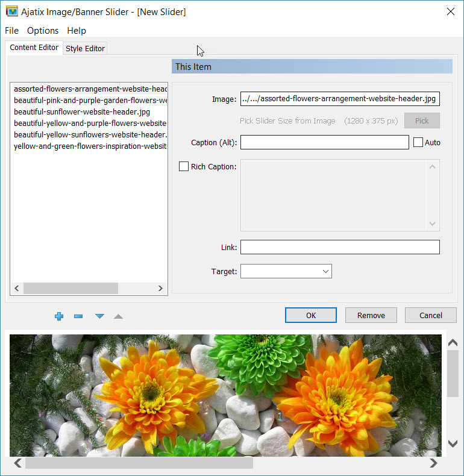Click the Image path input field

pos(340,99)
